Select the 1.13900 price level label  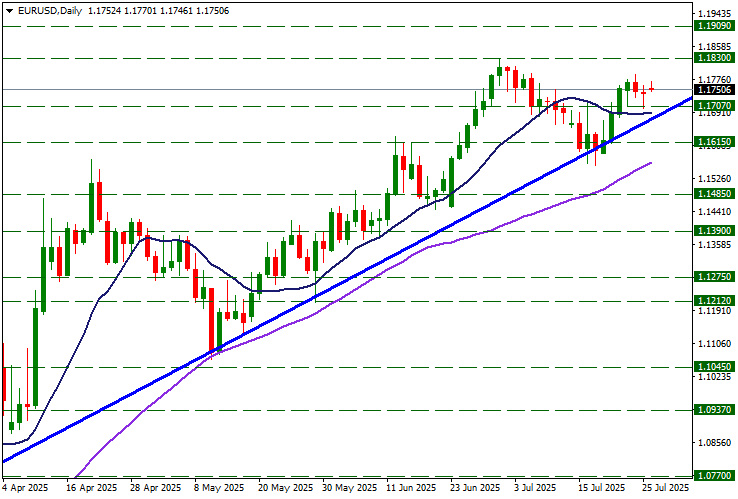pyautogui.click(x=714, y=231)
